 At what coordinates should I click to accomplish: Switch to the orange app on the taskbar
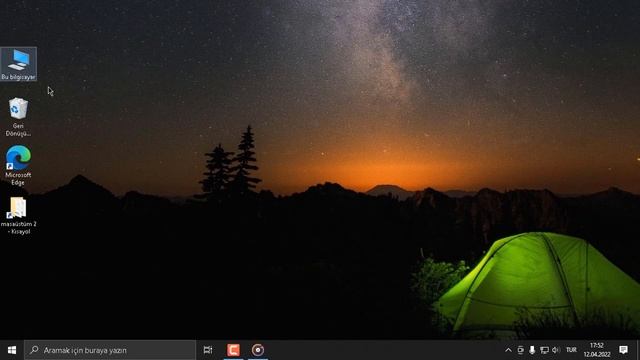(233, 350)
